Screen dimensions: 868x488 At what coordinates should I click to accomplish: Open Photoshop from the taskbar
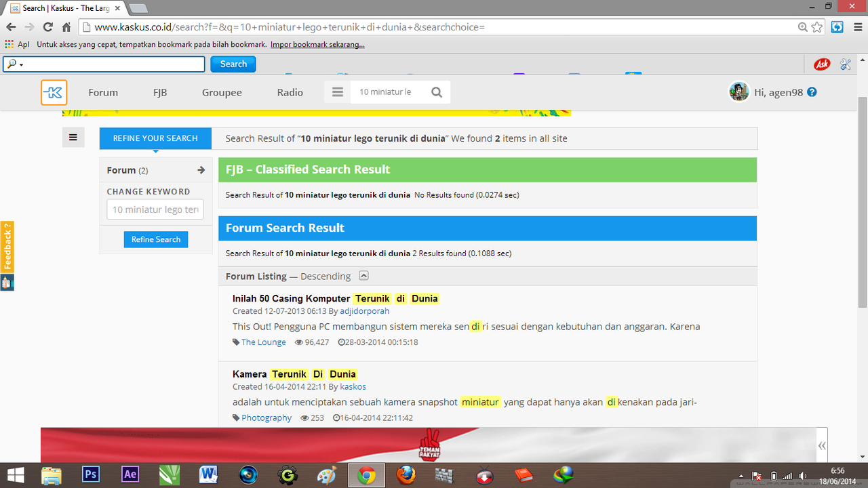[91, 474]
